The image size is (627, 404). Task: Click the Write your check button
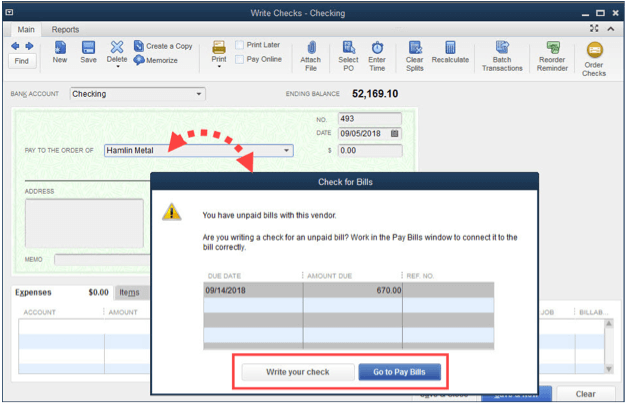click(x=297, y=372)
